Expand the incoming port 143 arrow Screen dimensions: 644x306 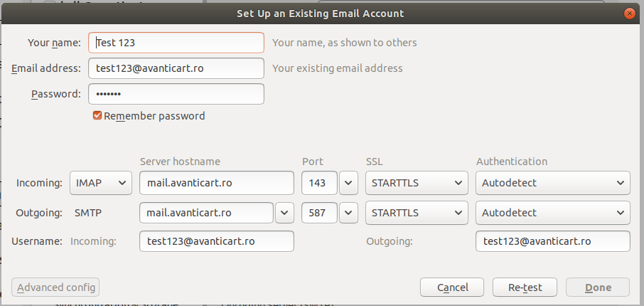(x=348, y=183)
